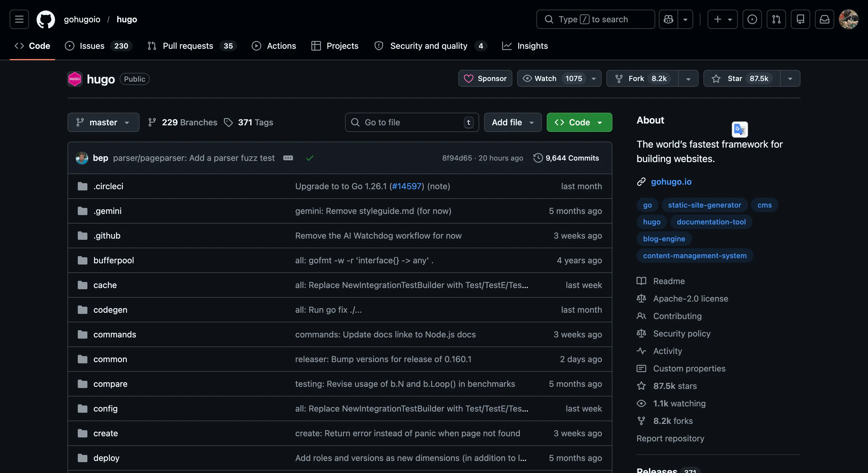
Task: Select the documentation-tool topic tag
Action: (711, 222)
